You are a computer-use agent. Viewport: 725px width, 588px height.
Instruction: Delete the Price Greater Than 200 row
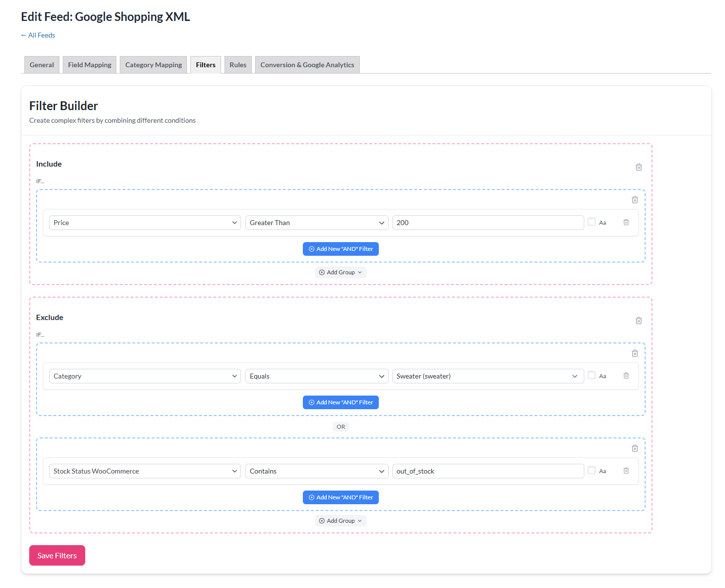coord(626,222)
